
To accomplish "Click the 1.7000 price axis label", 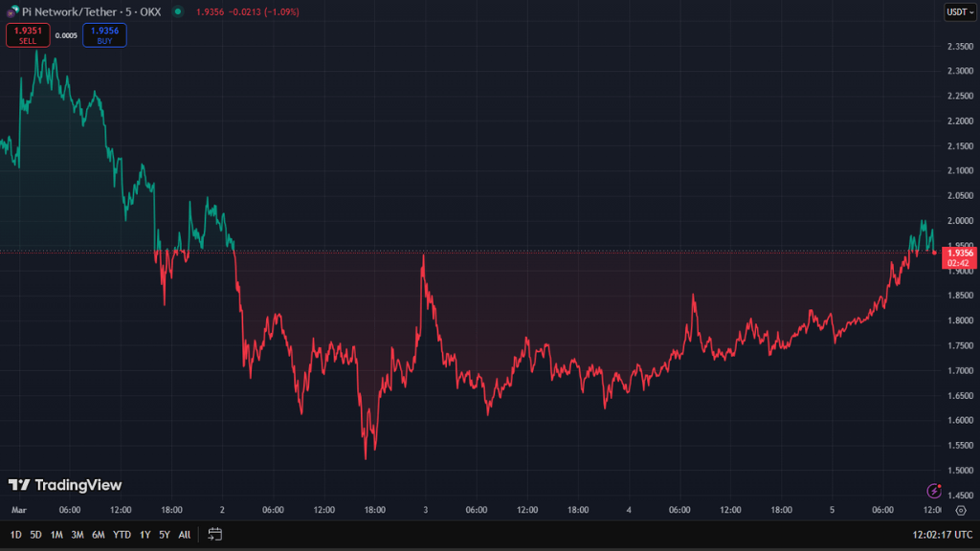I will pos(960,370).
